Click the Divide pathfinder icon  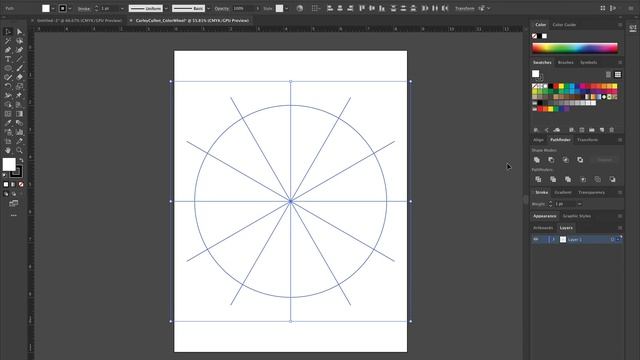click(x=538, y=179)
